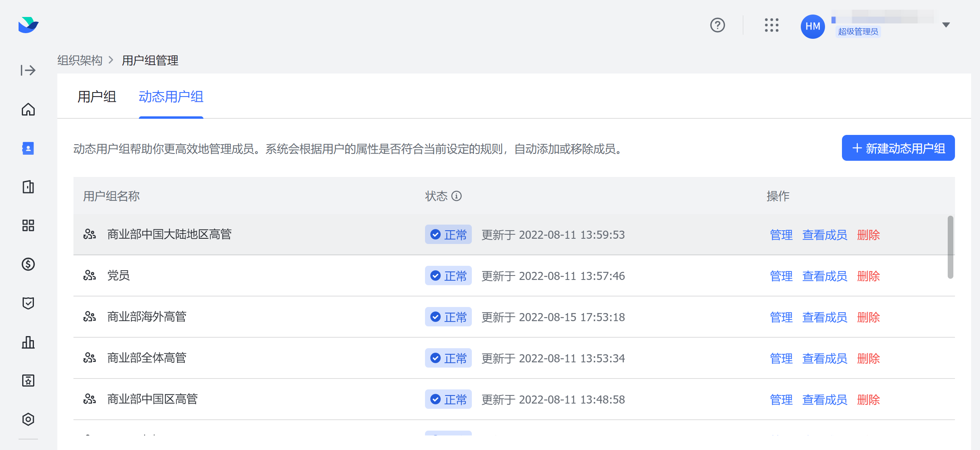The height and width of the screenshot is (450, 980).
Task: Open the shield security sidebar icon
Action: 28,303
